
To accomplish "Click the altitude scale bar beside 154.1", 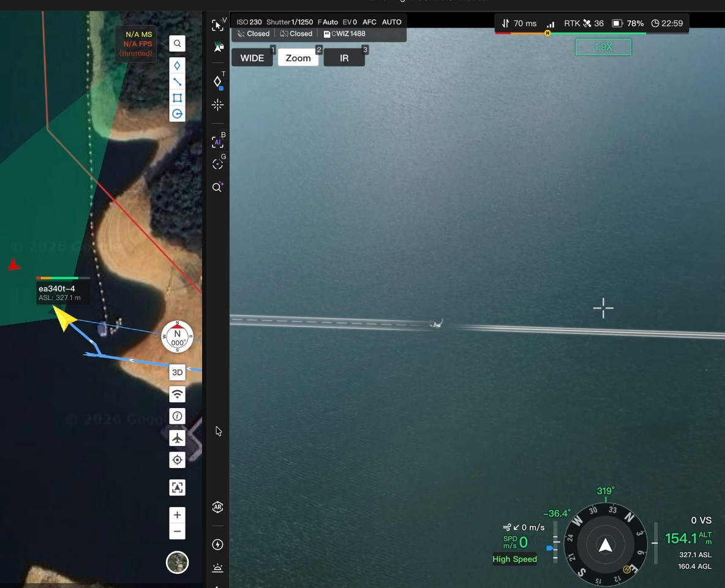I will click(655, 543).
